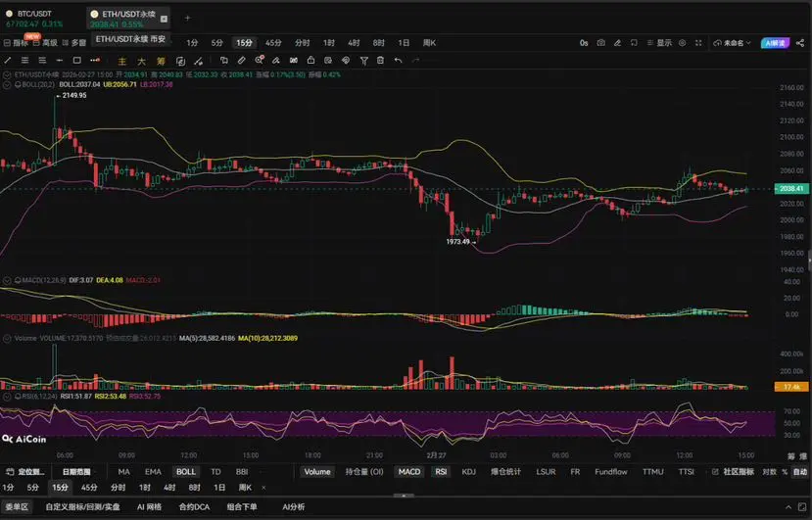This screenshot has width=812, height=520.
Task: Click the tag label tool icon
Action: (x=346, y=61)
